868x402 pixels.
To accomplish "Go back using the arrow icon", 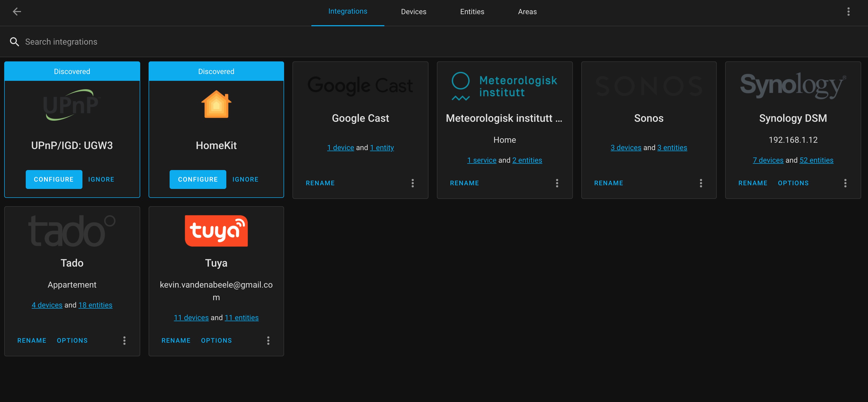I will (x=17, y=12).
